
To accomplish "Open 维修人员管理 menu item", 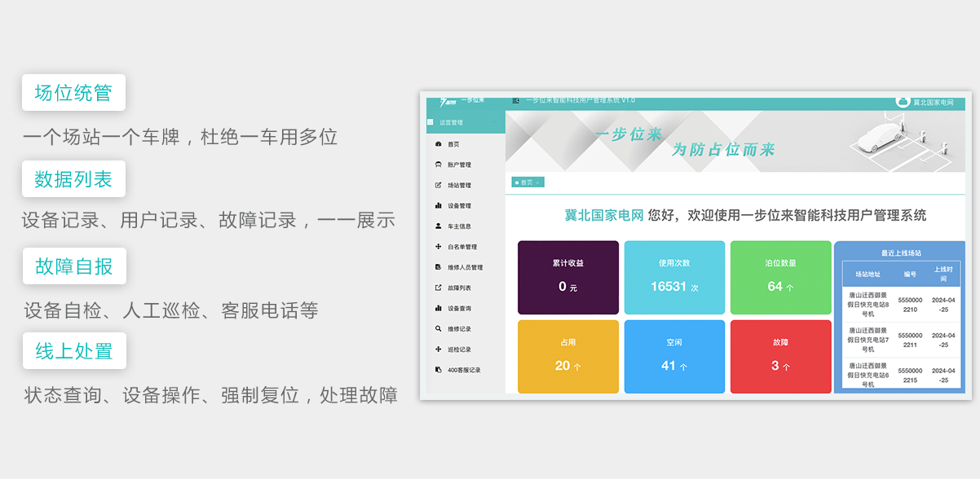I will tap(465, 267).
